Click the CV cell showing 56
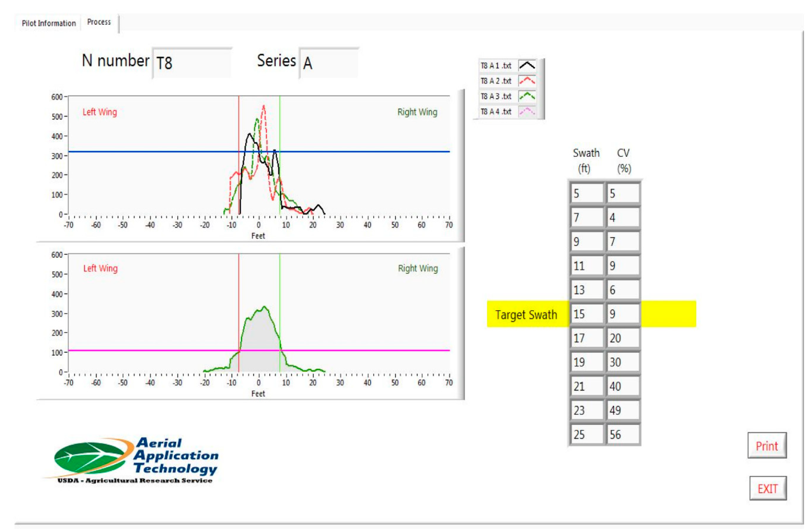The width and height of the screenshot is (812, 532). click(x=623, y=434)
